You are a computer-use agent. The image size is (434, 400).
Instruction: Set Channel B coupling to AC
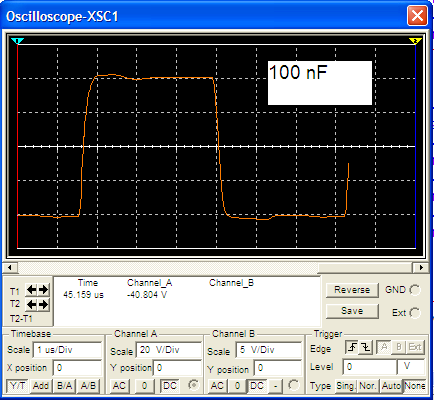coord(217,386)
